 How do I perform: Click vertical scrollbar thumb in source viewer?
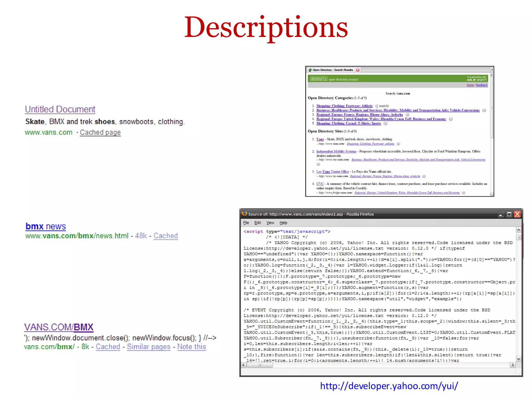[x=518, y=237]
